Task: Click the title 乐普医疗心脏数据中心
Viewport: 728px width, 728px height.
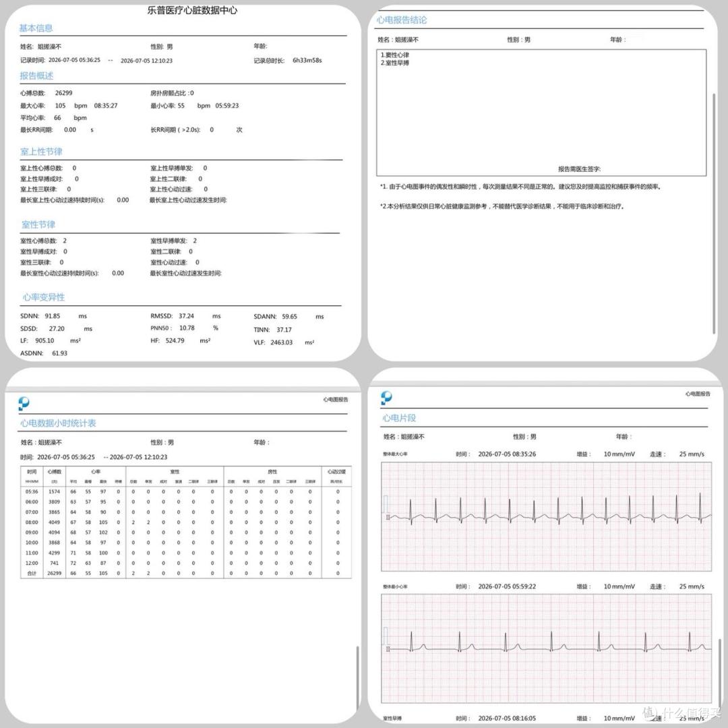Action: point(192,10)
